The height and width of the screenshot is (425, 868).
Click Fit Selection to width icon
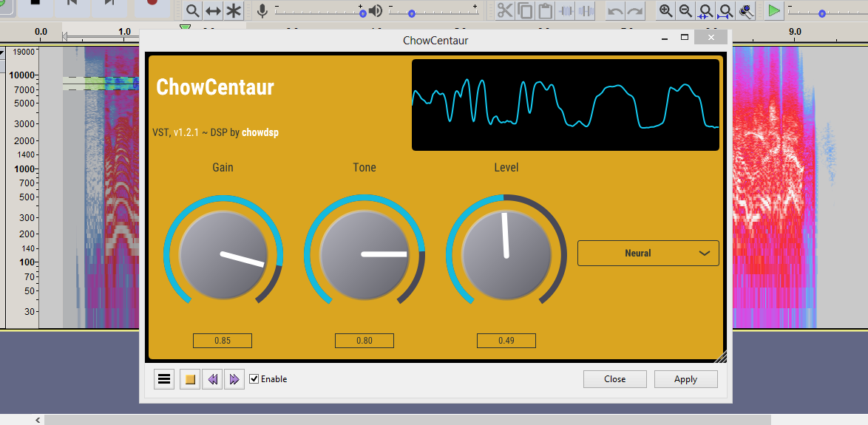tap(706, 10)
